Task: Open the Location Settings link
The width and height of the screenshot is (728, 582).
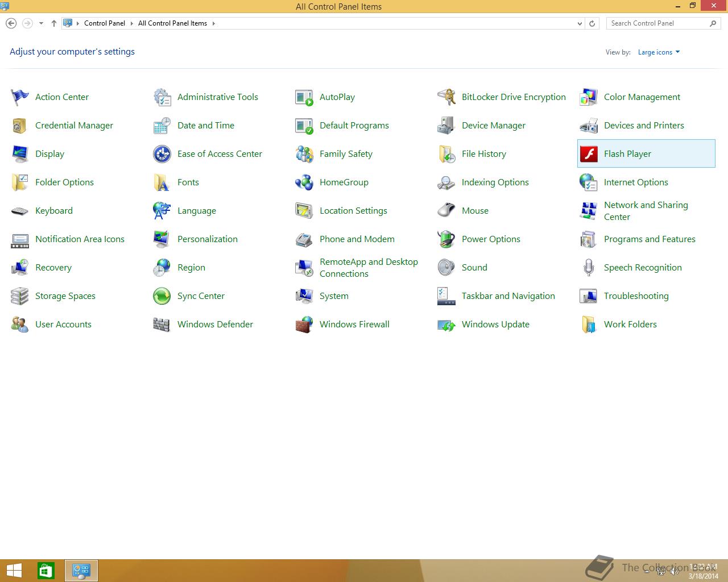Action: pyautogui.click(x=353, y=211)
